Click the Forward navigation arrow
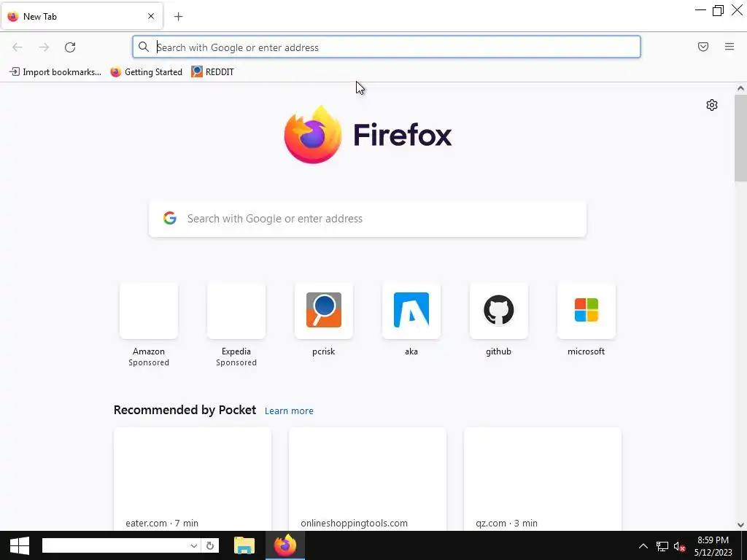Image resolution: width=747 pixels, height=560 pixels. click(44, 47)
